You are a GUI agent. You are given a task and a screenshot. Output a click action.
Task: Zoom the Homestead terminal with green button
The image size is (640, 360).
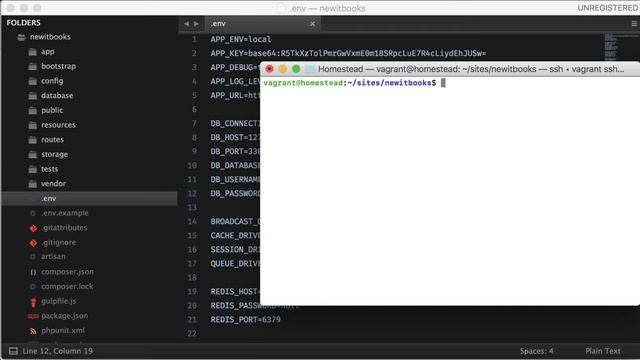(296, 69)
